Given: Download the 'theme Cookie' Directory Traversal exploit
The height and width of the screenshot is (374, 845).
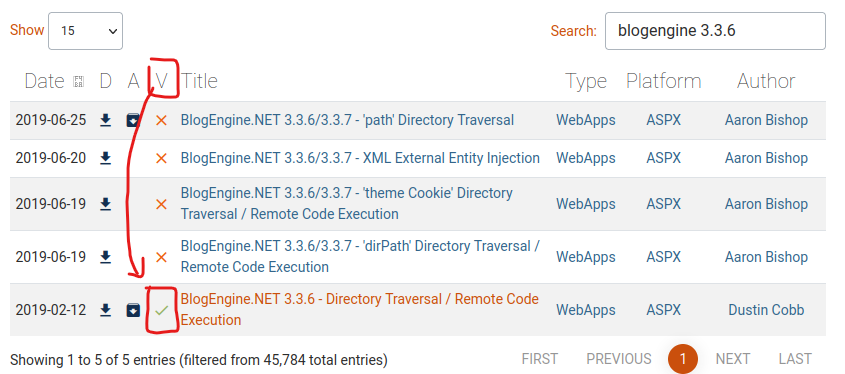Looking at the screenshot, I should click(x=106, y=204).
